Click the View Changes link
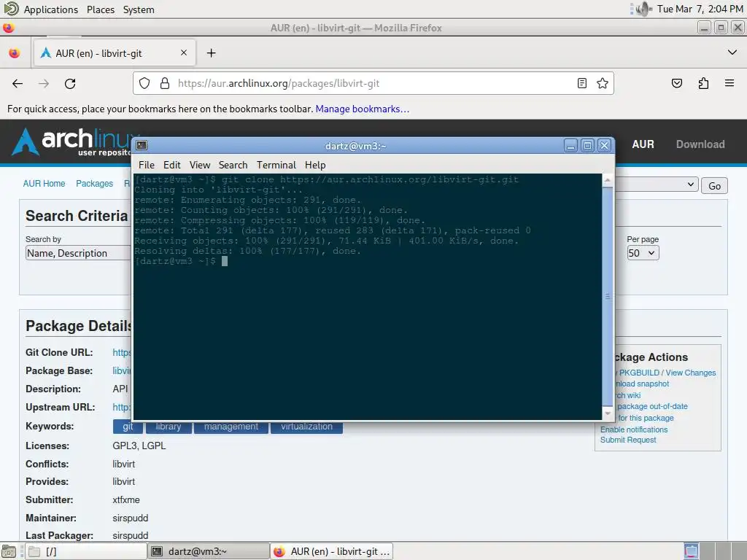Viewport: 747px width, 560px height. [690, 373]
